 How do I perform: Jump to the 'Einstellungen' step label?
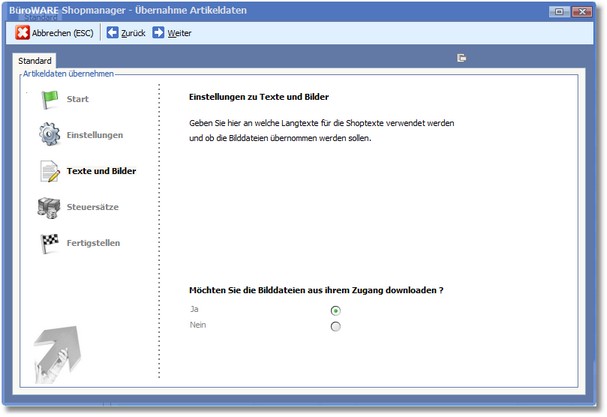click(95, 135)
